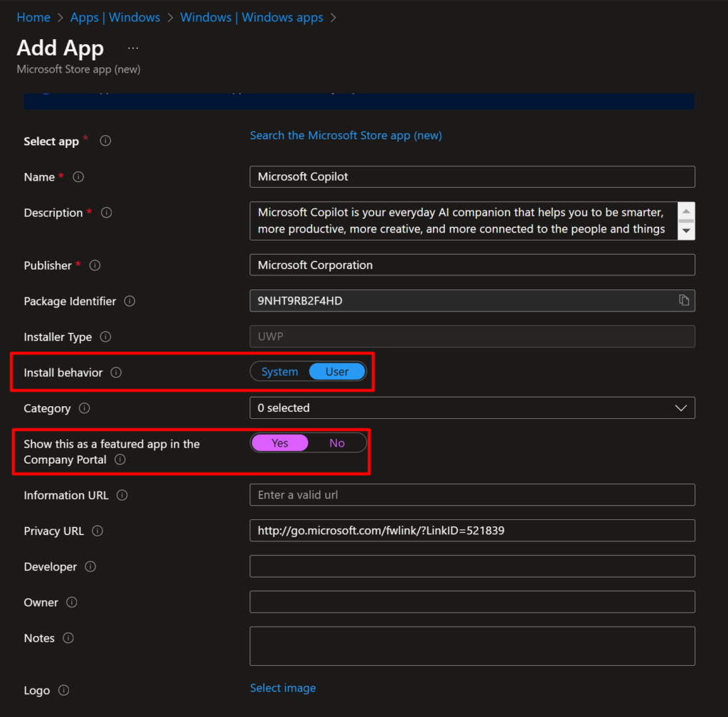The image size is (728, 717).
Task: Click Information URL info icon
Action: [x=122, y=495]
